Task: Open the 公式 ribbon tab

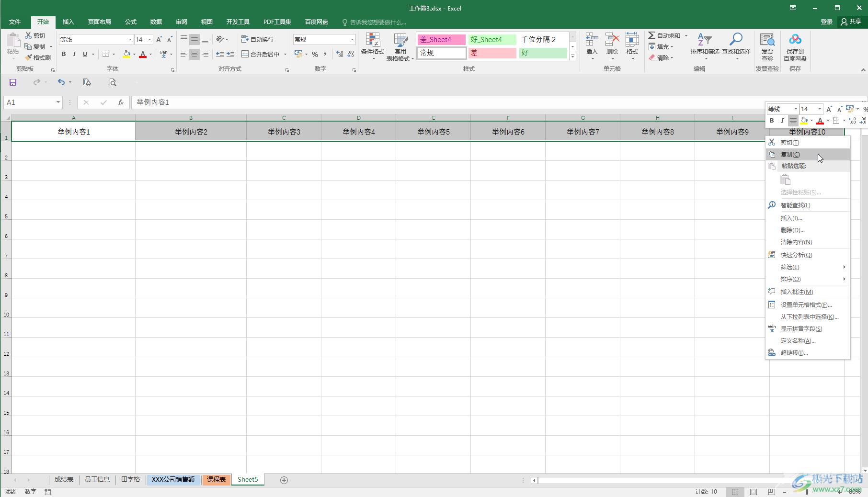Action: (131, 22)
